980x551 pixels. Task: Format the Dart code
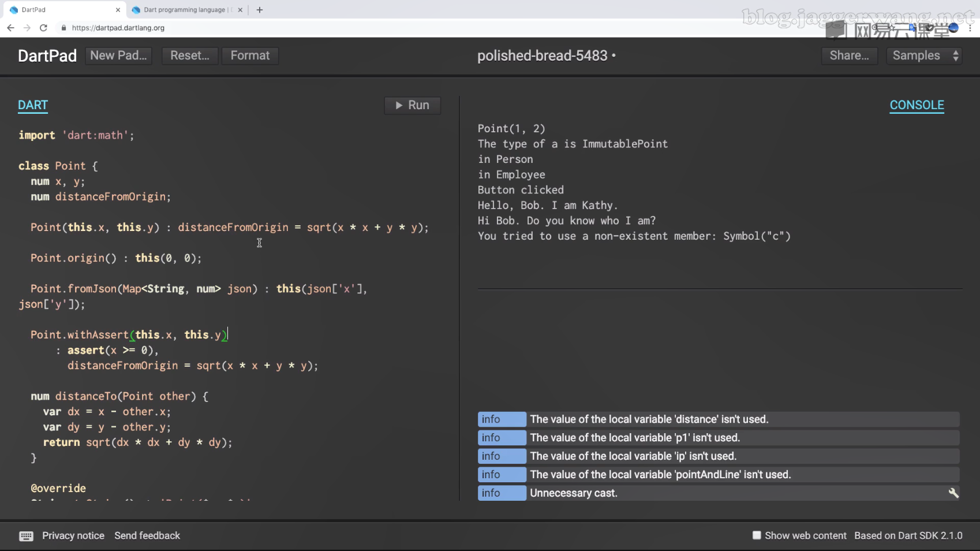tap(250, 55)
